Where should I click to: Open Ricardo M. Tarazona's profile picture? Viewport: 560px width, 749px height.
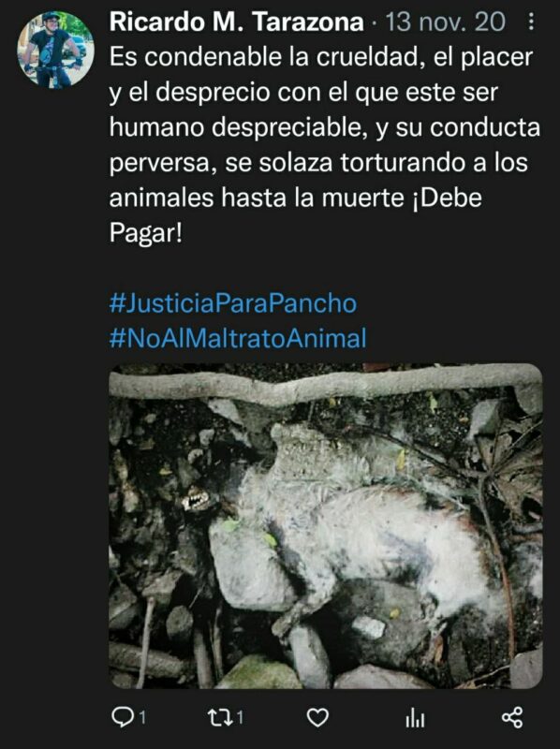(55, 50)
